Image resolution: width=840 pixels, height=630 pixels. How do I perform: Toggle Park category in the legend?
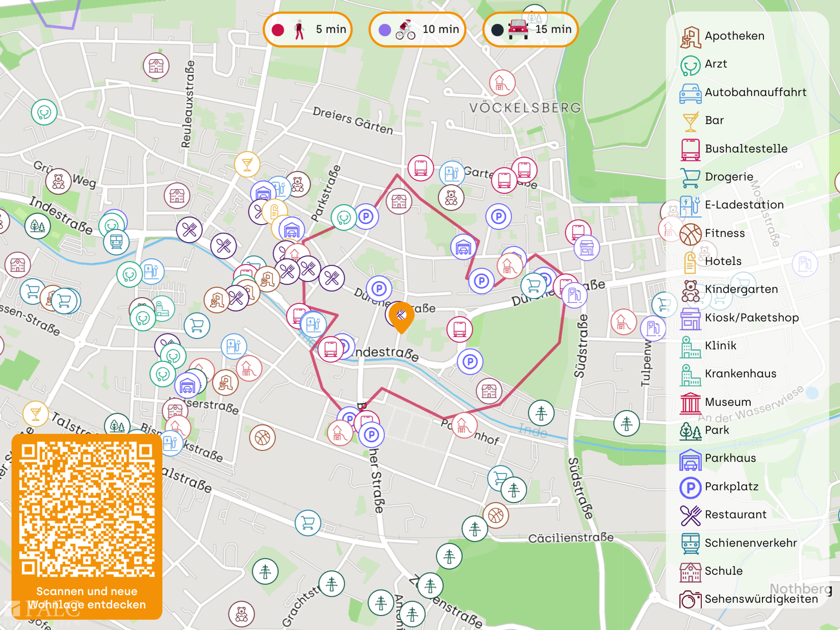704,430
